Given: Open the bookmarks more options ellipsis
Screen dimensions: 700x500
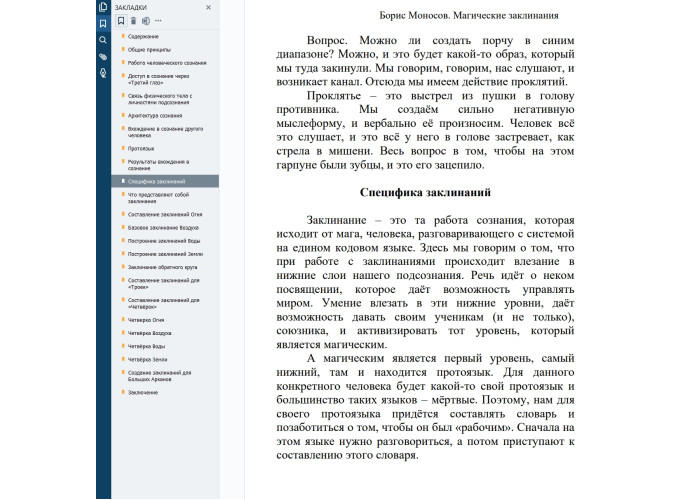Looking at the screenshot, I should [159, 20].
